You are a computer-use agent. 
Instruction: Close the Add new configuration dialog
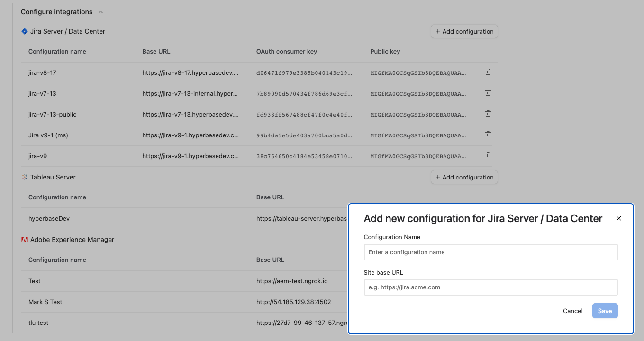618,218
